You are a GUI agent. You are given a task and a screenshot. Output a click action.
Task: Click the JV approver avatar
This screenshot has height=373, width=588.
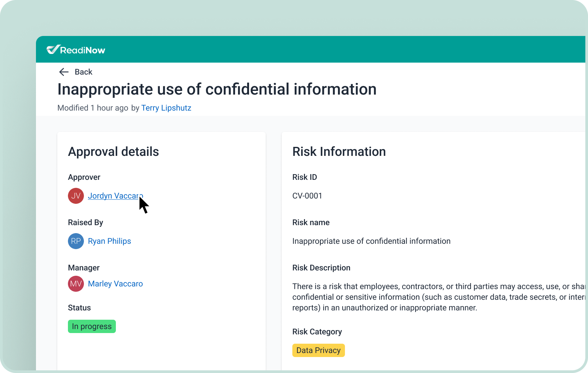pyautogui.click(x=76, y=196)
